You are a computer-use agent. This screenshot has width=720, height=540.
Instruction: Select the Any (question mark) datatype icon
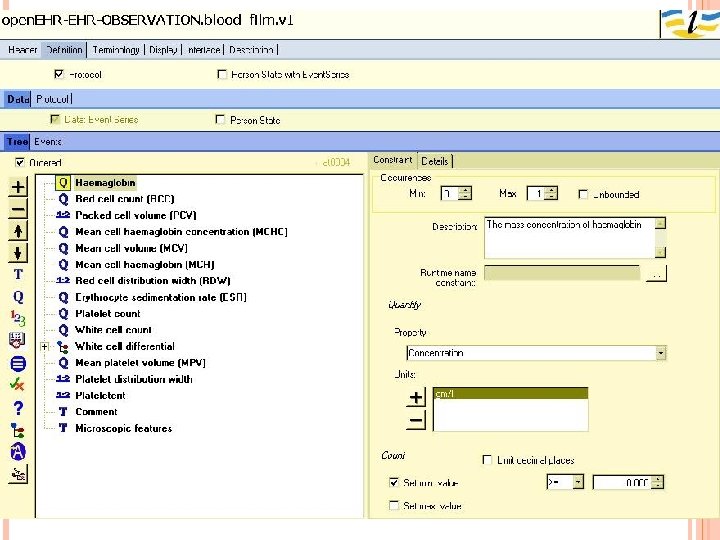pos(18,408)
